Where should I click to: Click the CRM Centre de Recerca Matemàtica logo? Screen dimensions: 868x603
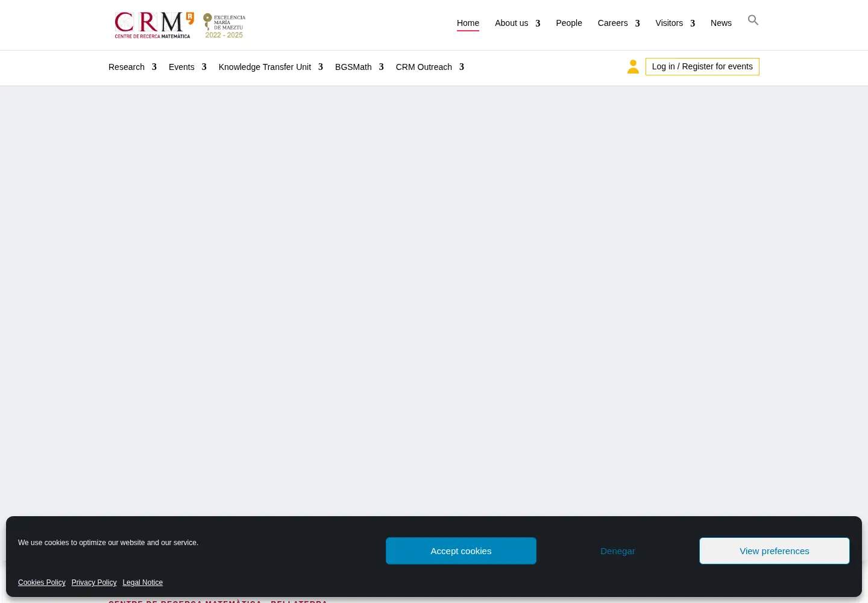tap(154, 25)
